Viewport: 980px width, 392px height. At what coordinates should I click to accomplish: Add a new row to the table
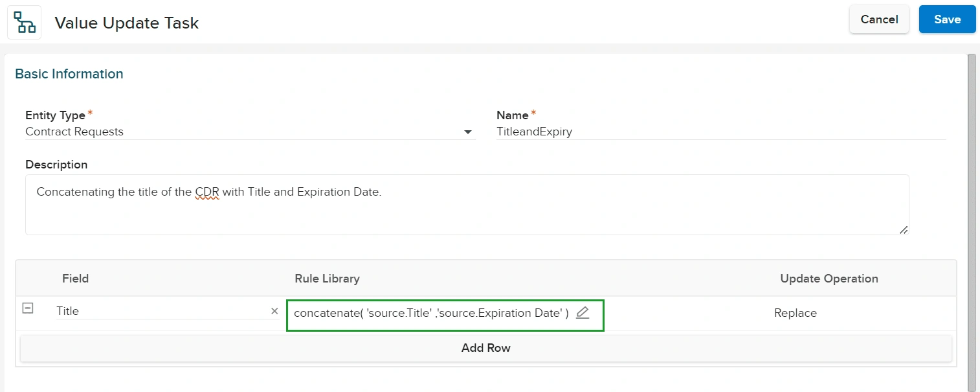(x=485, y=348)
